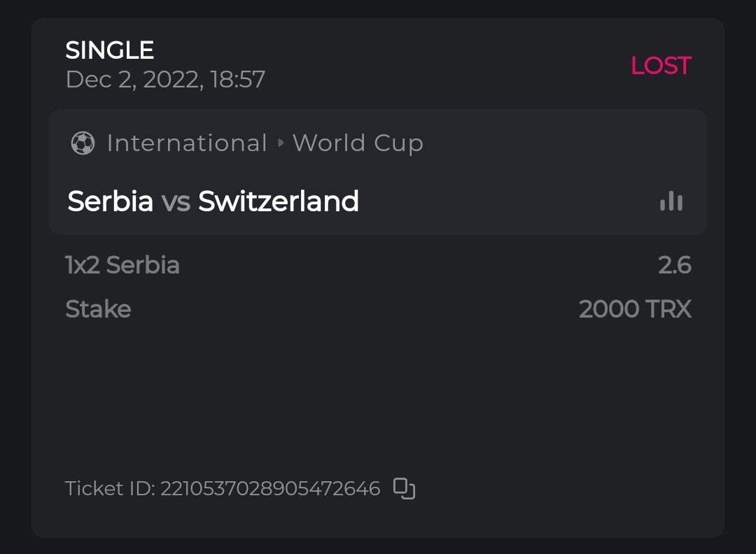Screen dimensions: 756x554
Task: Click the LOST bet status label
Action: pos(660,66)
